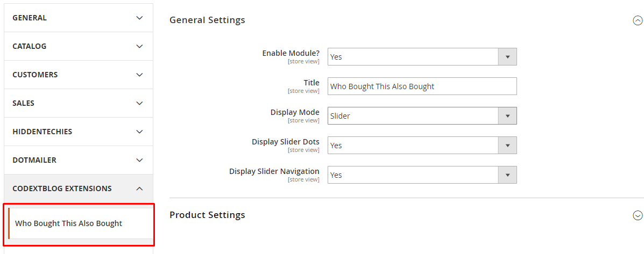Expand the GENERAL sidebar group chevron
Image resolution: width=644 pixels, height=254 pixels.
tap(139, 18)
